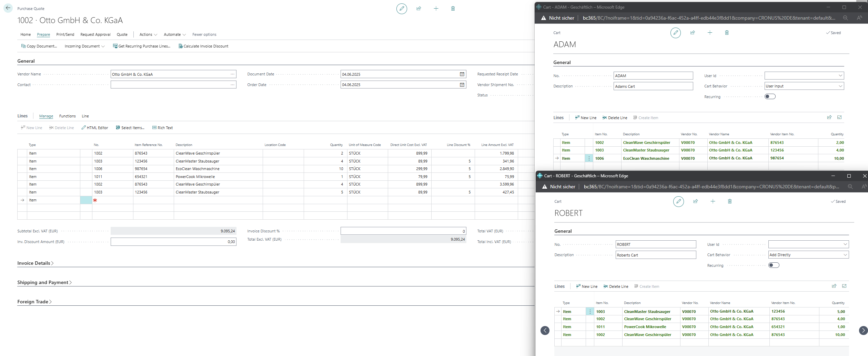
Task: Click the edit pencil icon on Purchase Quote
Action: (x=402, y=9)
